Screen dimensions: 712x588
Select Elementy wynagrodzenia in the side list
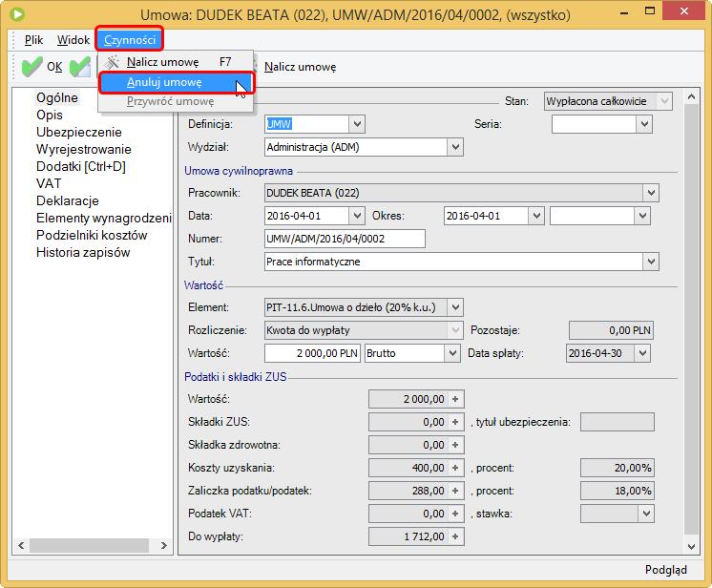coord(103,218)
